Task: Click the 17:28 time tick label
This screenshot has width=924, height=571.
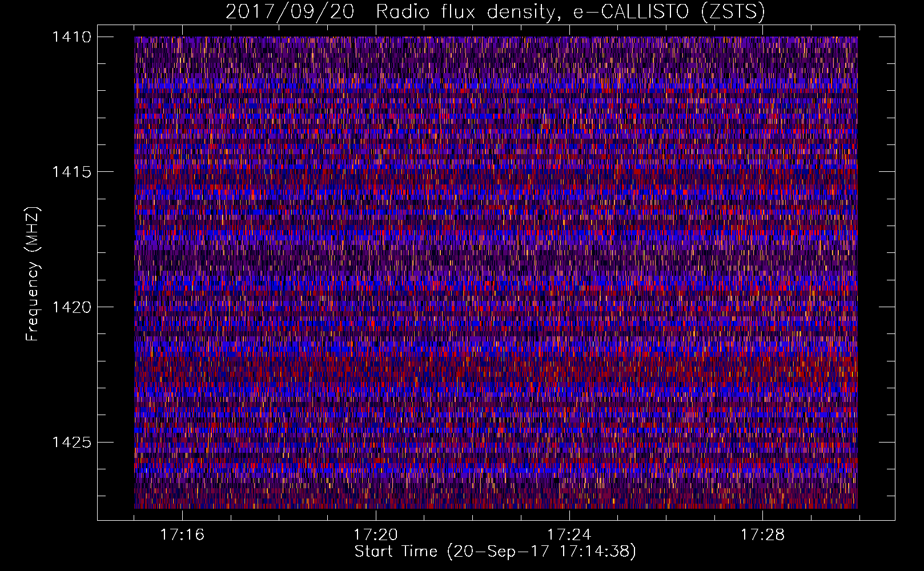Action: coord(763,534)
